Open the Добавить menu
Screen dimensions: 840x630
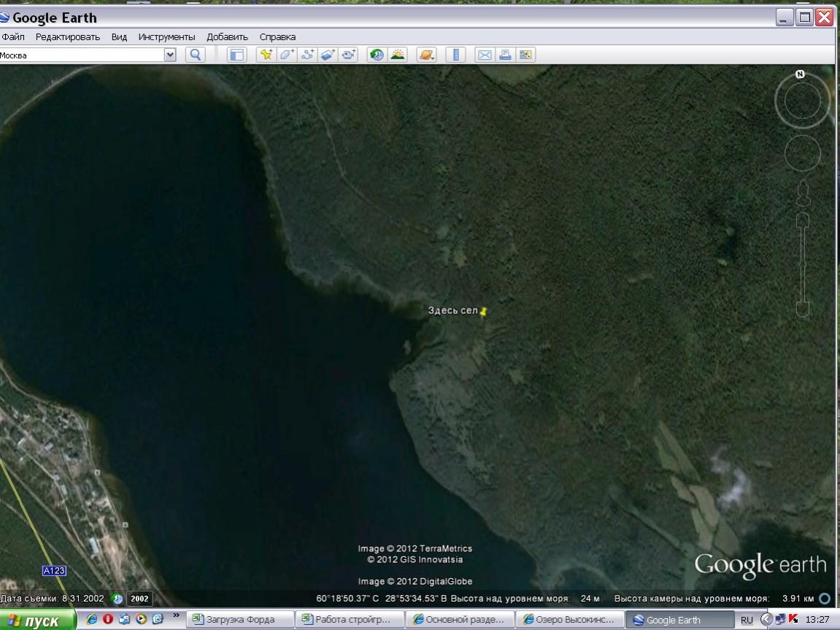tap(227, 37)
